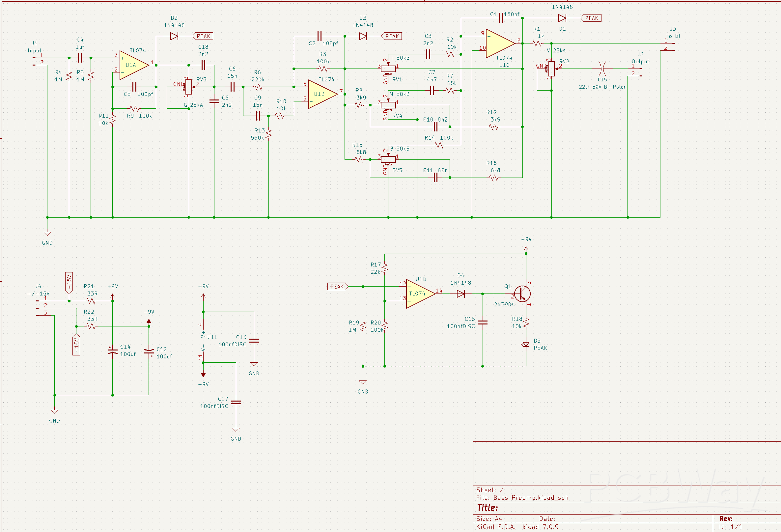The image size is (781, 532).
Task: Select diode D1 near C1
Action: (562, 18)
